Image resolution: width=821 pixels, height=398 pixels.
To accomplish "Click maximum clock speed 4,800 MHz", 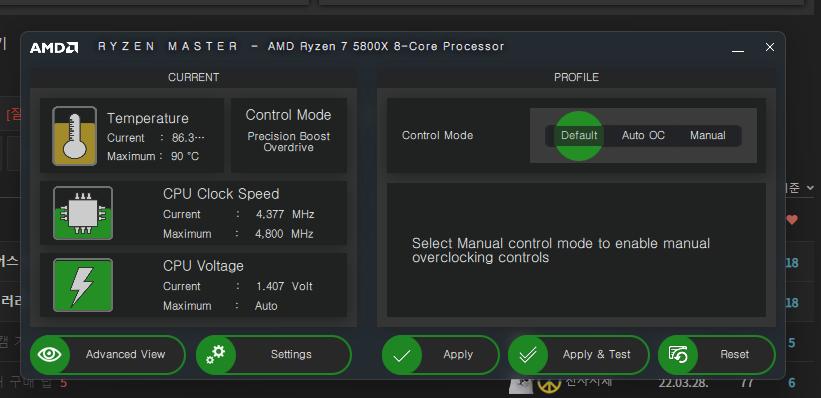I will 284,234.
